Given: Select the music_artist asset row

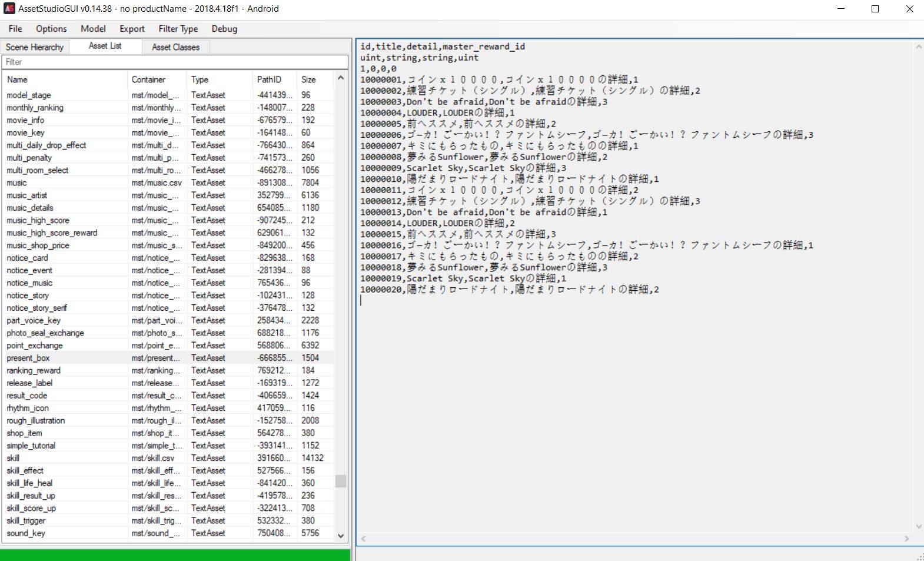Looking at the screenshot, I should [x=169, y=195].
